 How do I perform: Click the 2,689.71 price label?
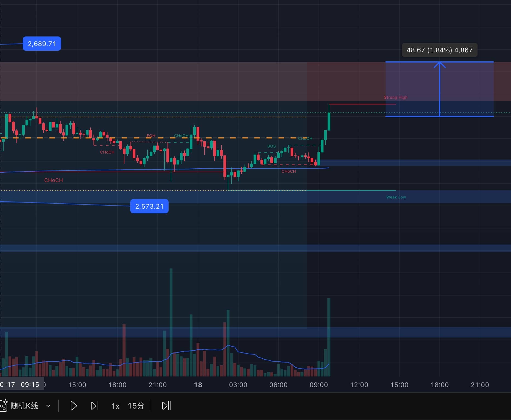pyautogui.click(x=42, y=44)
